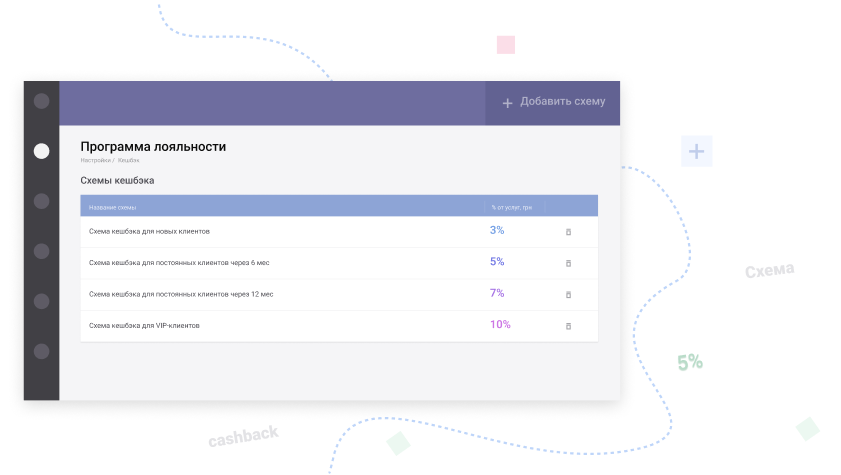Open the third sidebar circle item
The width and height of the screenshot is (841, 475).
pos(41,201)
